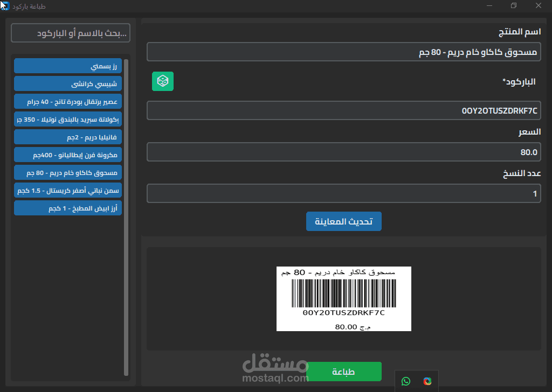Screen dimensions: 552x392
Task: Click the copies count field showing 1
Action: click(x=343, y=193)
